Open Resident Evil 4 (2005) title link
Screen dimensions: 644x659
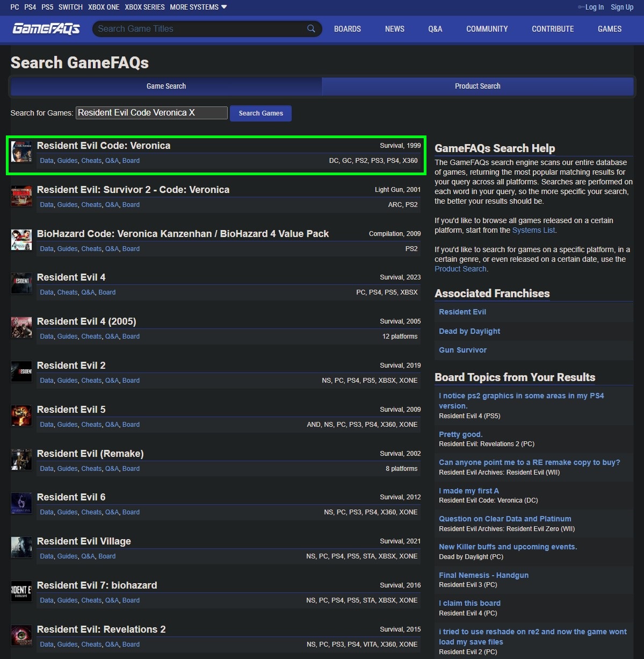[86, 321]
